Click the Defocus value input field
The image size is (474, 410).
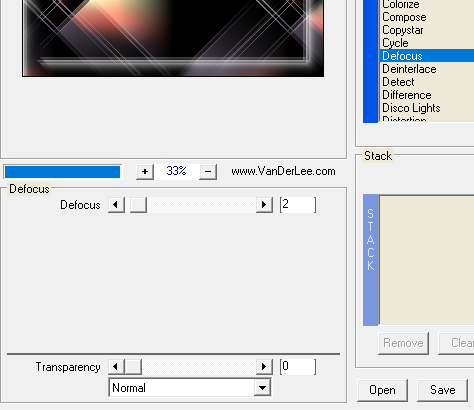tap(298, 205)
